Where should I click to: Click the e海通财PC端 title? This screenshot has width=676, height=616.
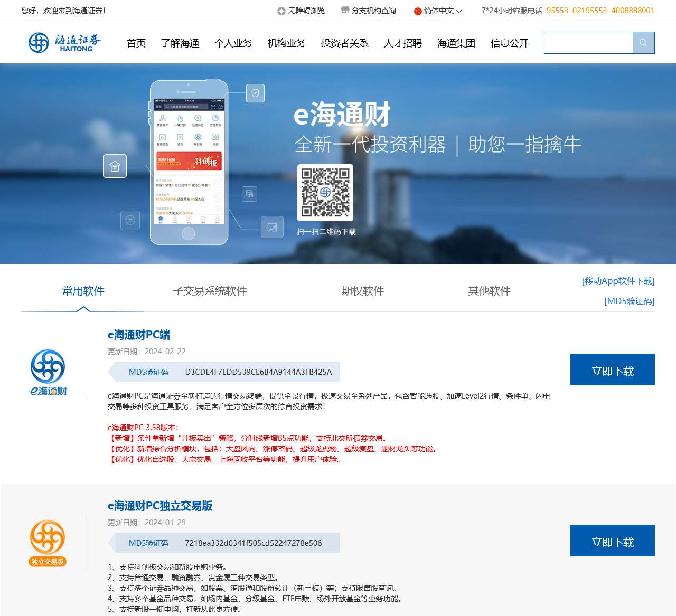(139, 335)
